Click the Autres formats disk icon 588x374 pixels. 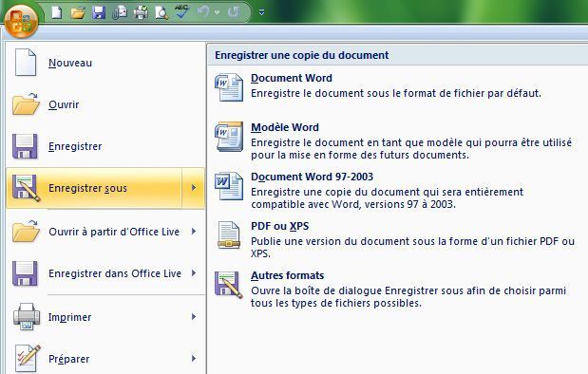point(229,285)
